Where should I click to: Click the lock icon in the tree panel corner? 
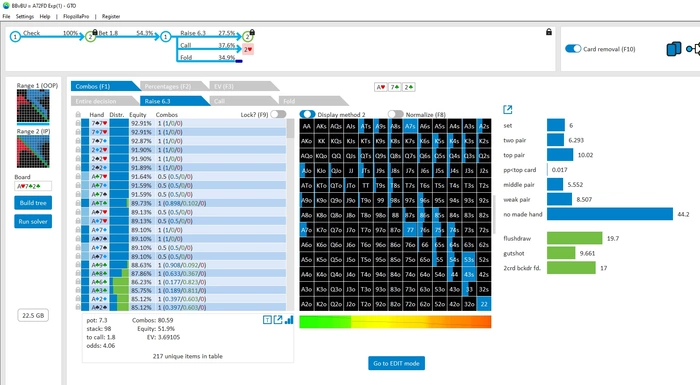[549, 32]
